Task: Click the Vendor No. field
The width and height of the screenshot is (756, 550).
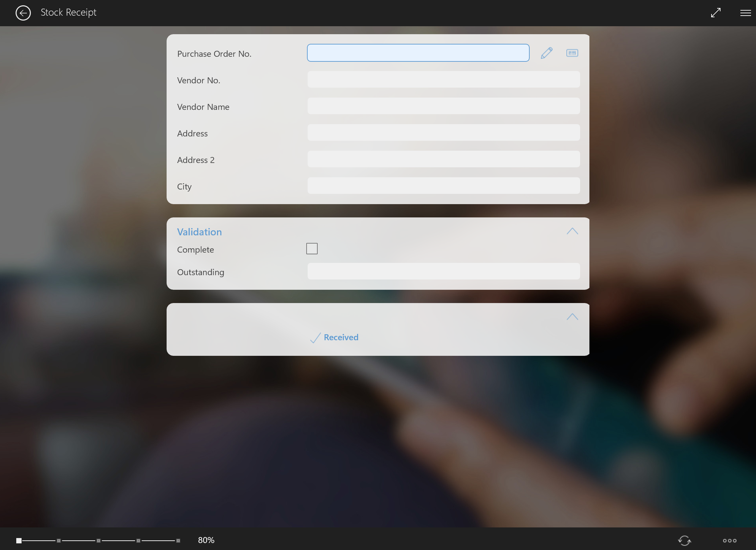Action: [x=443, y=79]
